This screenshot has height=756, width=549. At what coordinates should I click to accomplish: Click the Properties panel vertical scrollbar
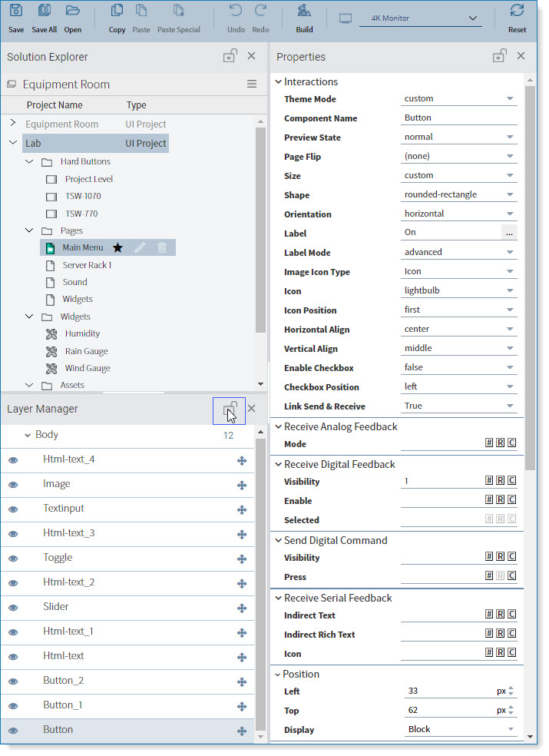coord(530,277)
